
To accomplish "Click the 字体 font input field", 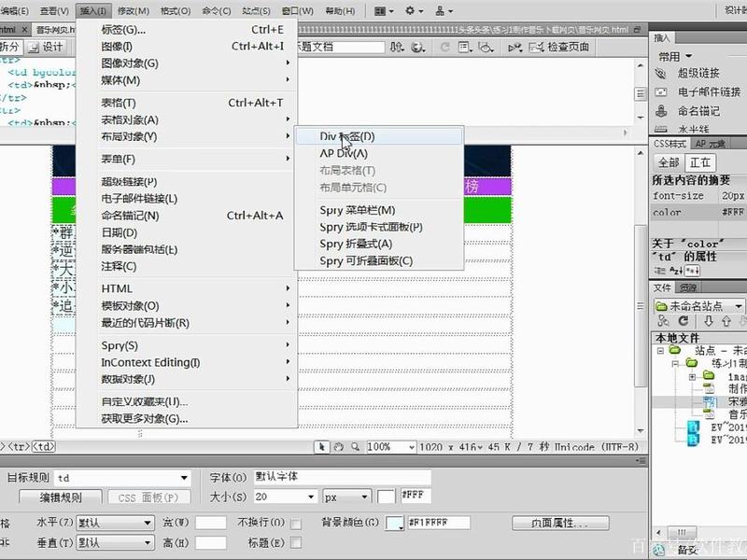I will pyautogui.click(x=342, y=477).
